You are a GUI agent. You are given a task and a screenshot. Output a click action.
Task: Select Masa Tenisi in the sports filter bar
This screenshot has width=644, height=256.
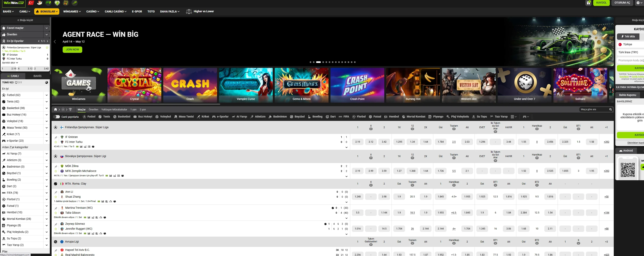pos(184,117)
